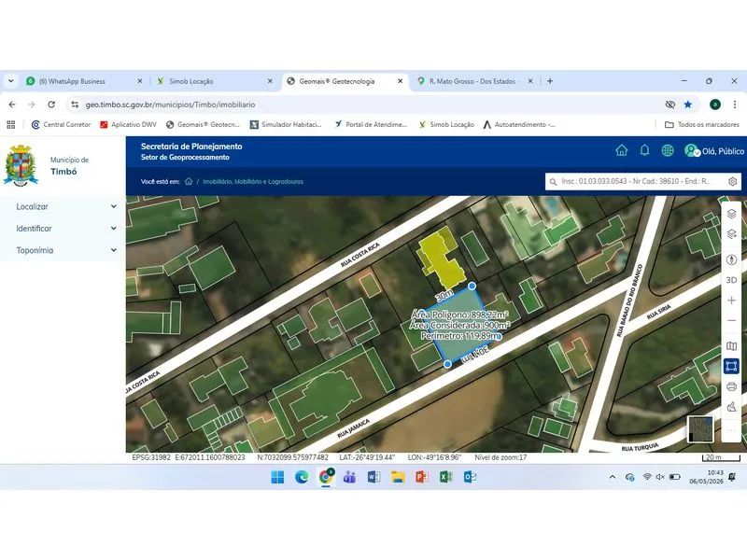Click the Imobiliário, Mobiliário e Logradouros breadcrumb
The height and width of the screenshot is (560, 747).
coord(253,181)
